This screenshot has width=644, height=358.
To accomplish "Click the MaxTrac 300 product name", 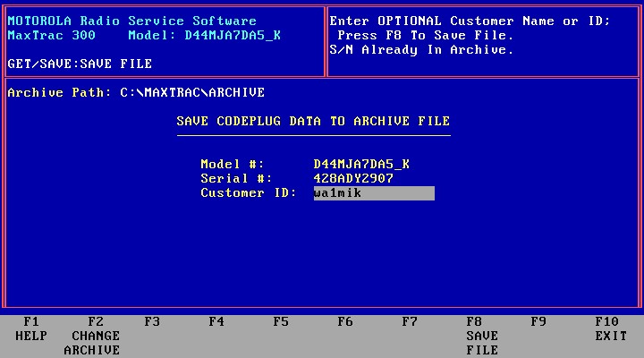I will (51, 35).
